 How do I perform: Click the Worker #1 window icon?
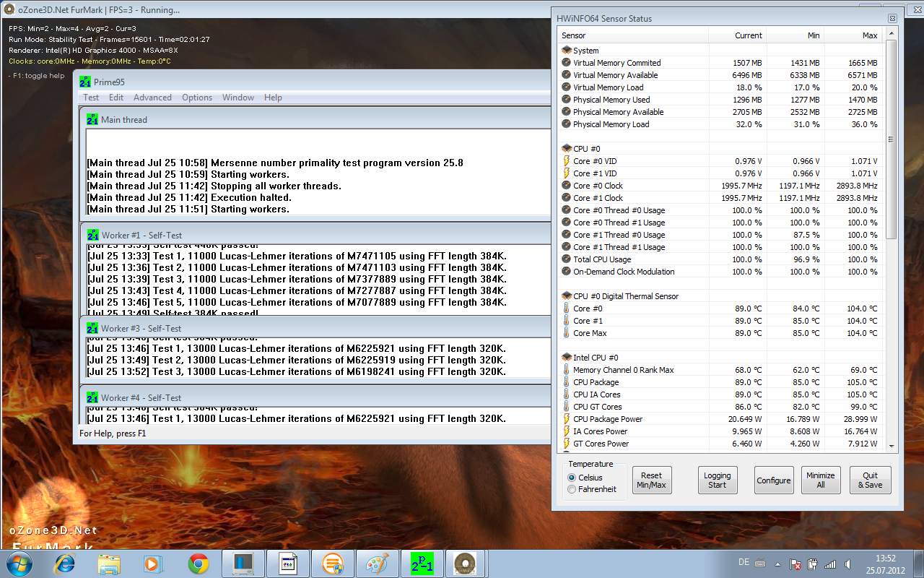pos(93,235)
